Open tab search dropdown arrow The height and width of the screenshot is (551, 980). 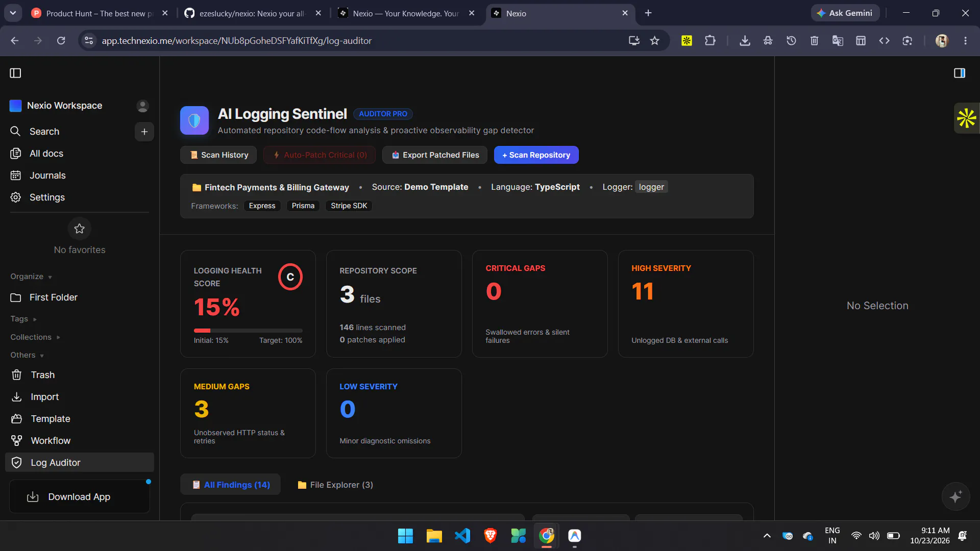click(x=13, y=13)
